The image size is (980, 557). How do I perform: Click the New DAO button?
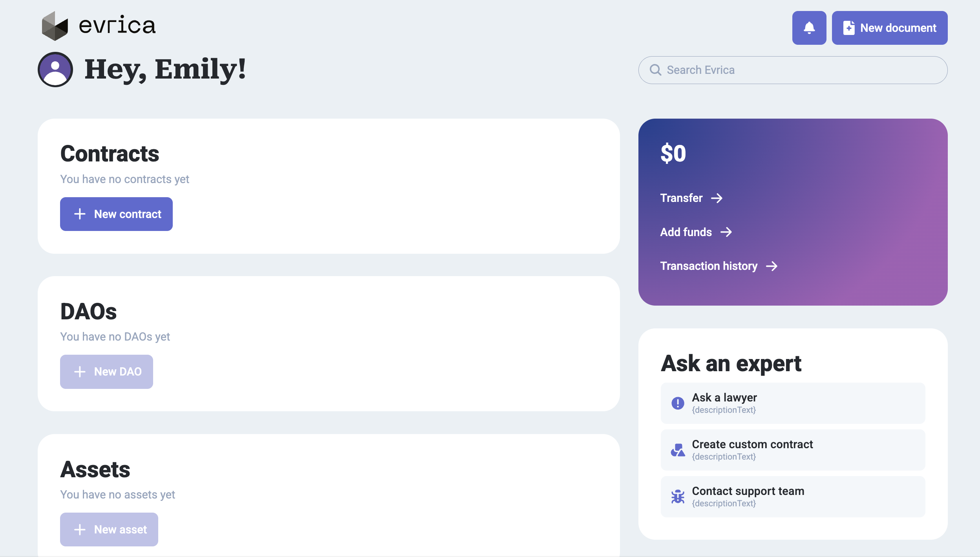pyautogui.click(x=106, y=372)
